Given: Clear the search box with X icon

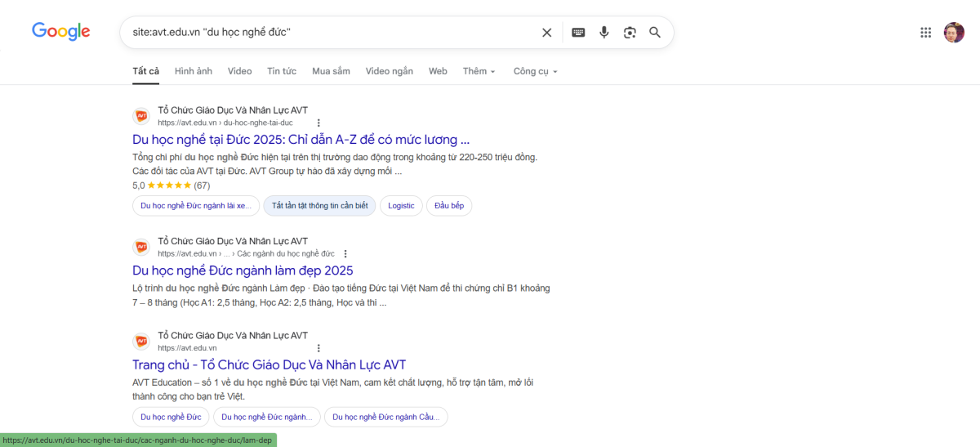Looking at the screenshot, I should (547, 33).
